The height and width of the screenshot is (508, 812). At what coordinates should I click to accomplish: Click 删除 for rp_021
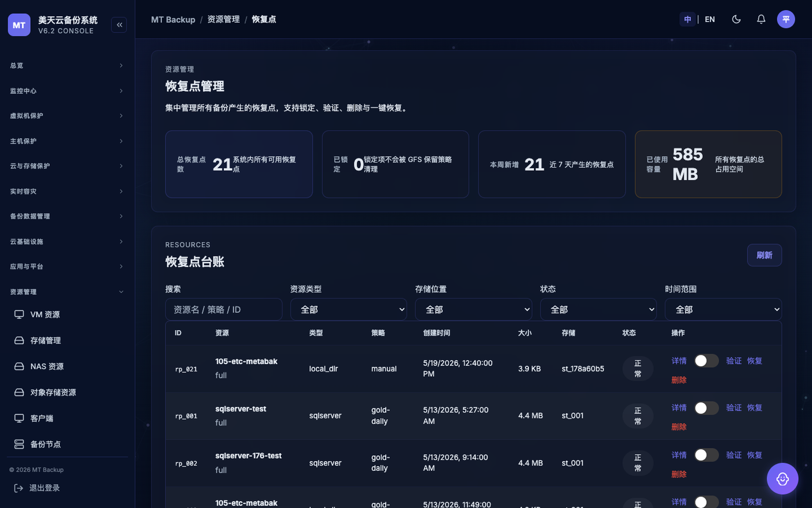679,380
